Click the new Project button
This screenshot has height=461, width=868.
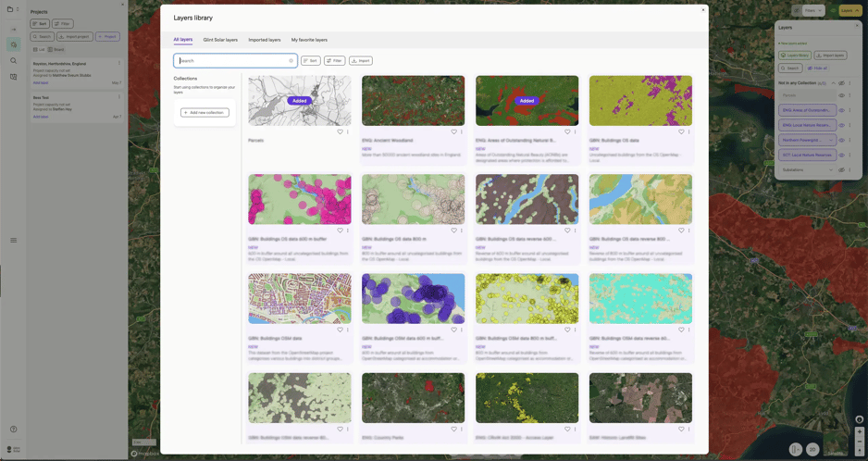pyautogui.click(x=107, y=37)
